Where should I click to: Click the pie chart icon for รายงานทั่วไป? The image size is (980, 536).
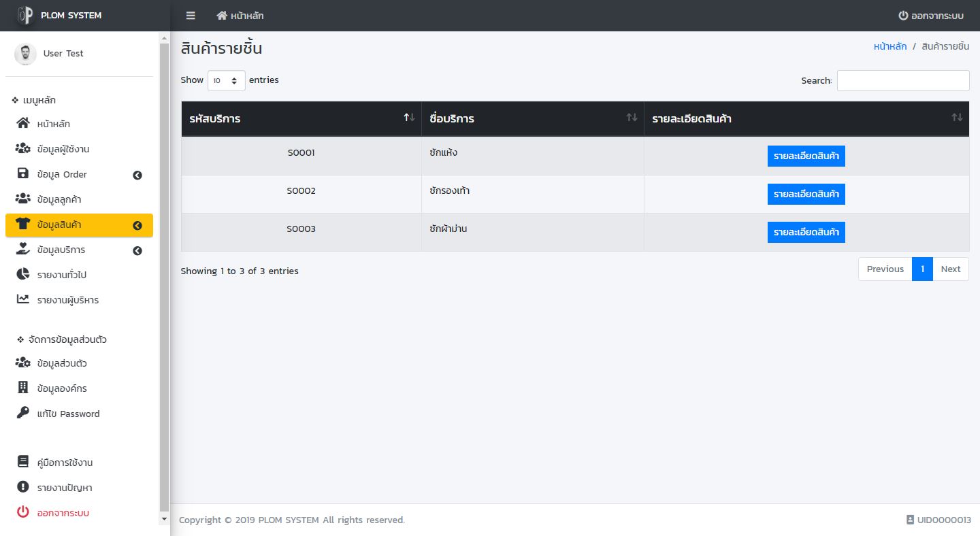(x=23, y=274)
